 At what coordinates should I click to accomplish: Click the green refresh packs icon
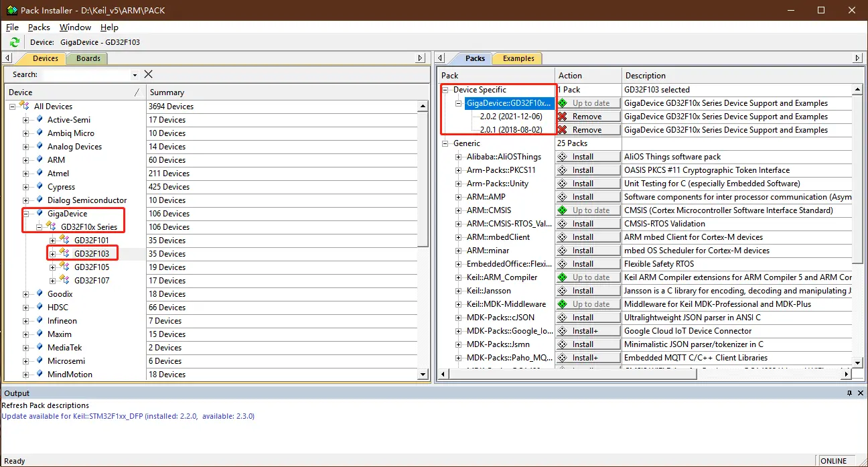coord(15,42)
